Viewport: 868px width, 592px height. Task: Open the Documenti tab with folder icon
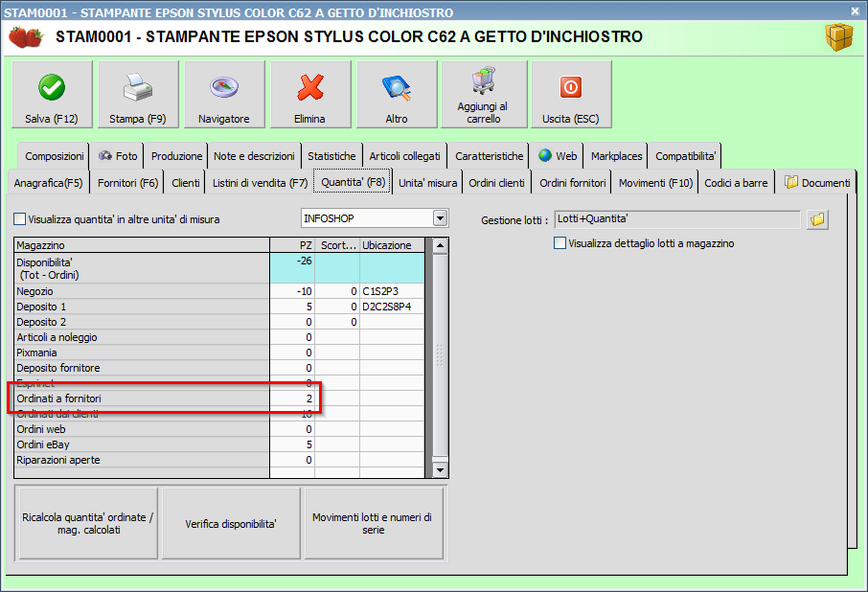click(816, 183)
